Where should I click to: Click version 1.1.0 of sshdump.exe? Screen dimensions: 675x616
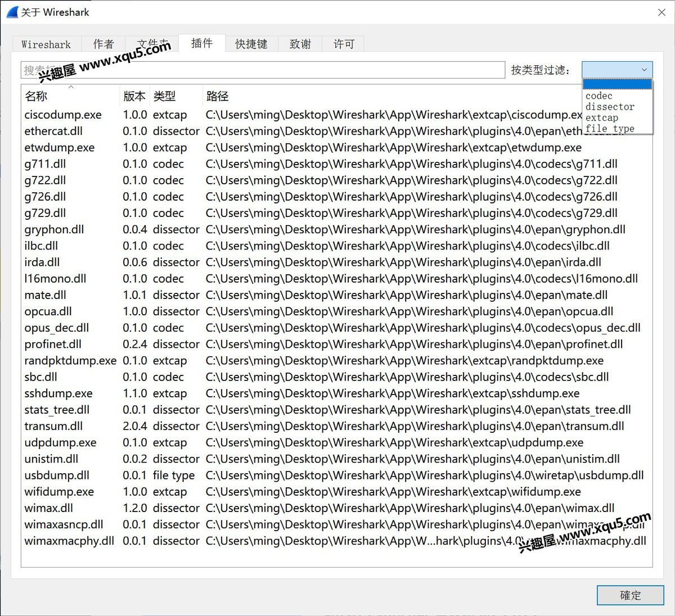point(135,393)
